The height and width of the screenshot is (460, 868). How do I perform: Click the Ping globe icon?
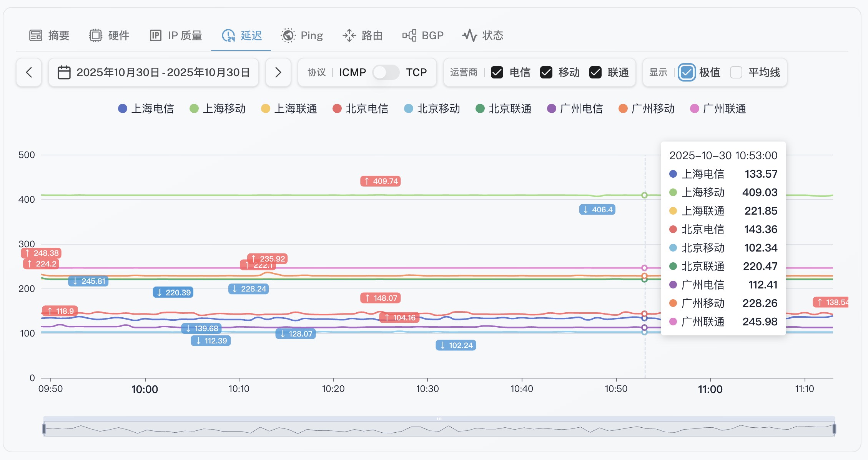(288, 35)
